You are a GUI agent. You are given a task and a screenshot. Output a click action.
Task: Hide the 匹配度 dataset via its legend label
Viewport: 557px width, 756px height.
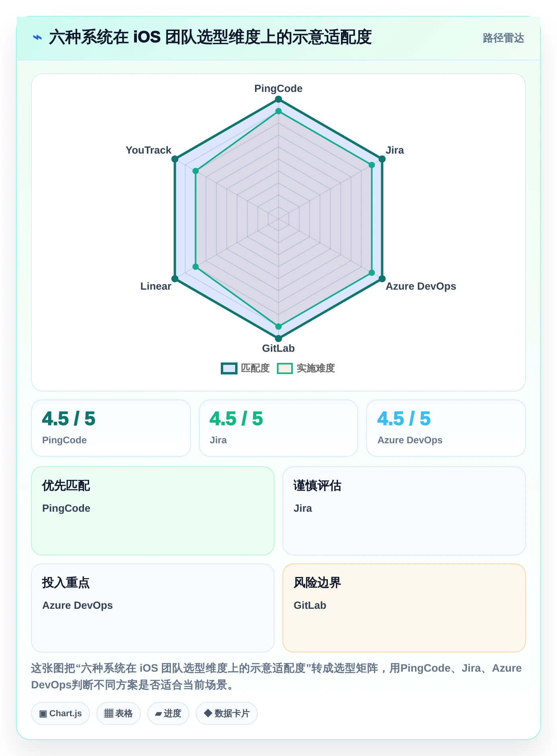point(255,368)
